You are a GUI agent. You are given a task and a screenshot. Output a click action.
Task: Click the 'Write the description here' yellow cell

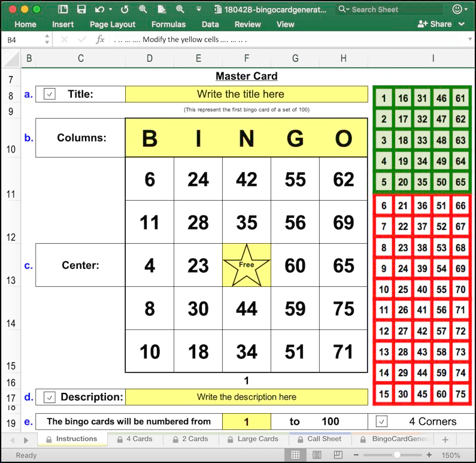(247, 397)
